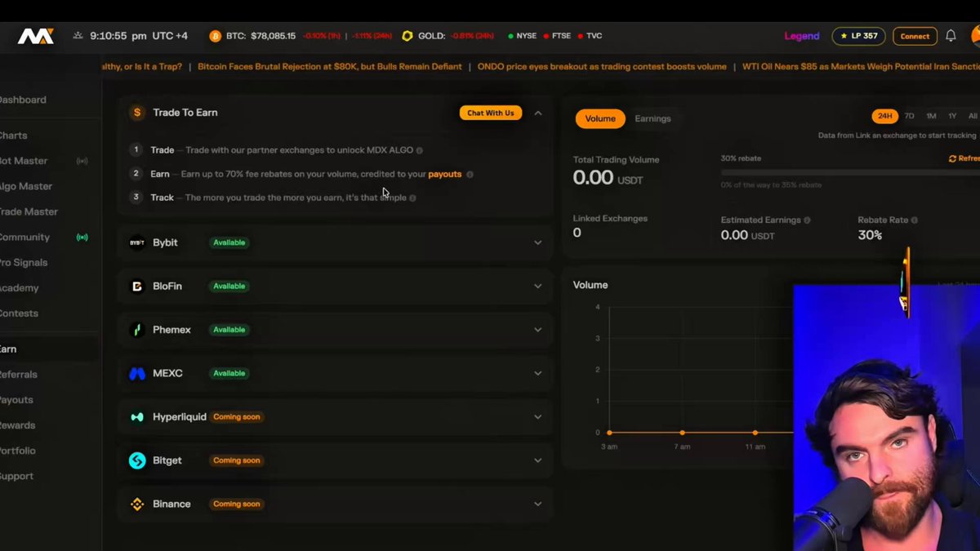Click the live signal icon beside Bot Master

[82, 161]
